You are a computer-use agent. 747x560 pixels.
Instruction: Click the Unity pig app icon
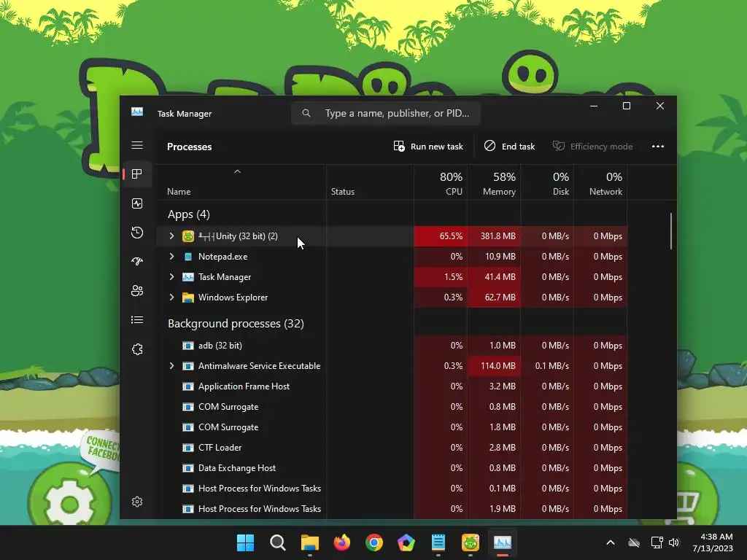coord(188,236)
